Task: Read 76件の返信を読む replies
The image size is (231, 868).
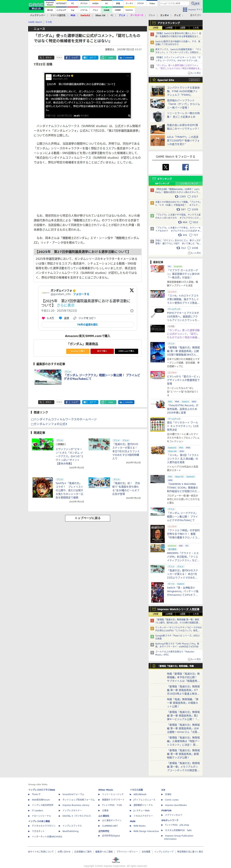Action: [x=88, y=325]
